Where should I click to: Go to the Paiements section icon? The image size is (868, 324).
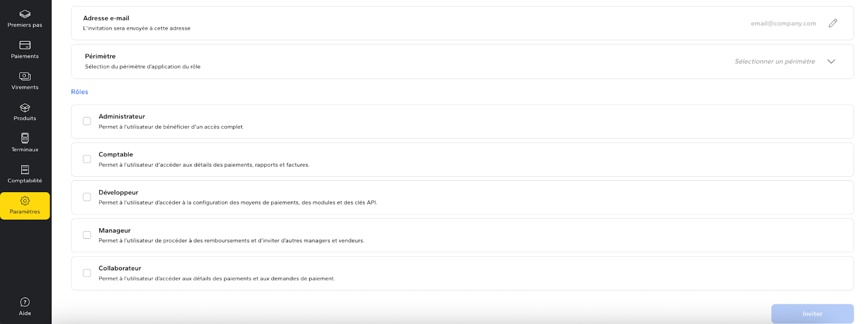click(x=25, y=45)
